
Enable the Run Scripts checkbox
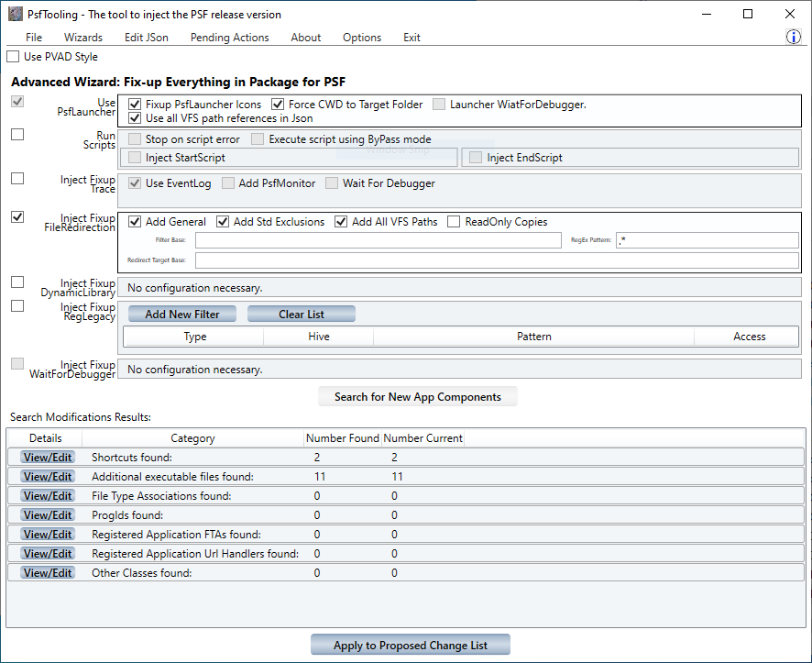(x=17, y=134)
